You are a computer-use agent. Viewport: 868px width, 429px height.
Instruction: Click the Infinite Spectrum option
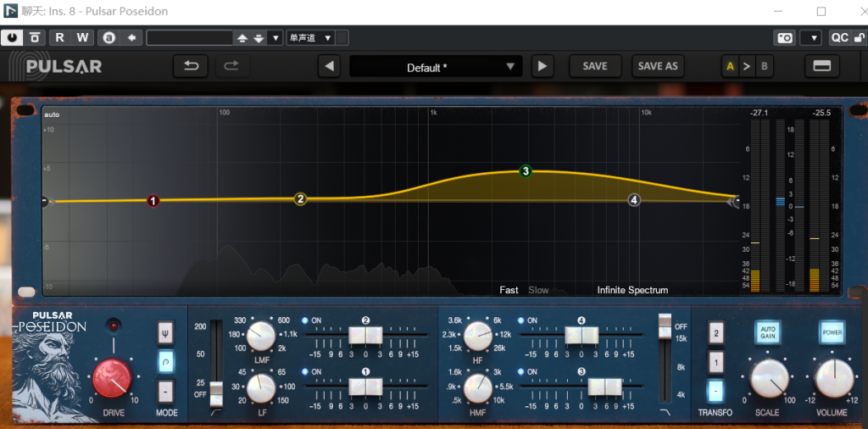[x=632, y=290]
